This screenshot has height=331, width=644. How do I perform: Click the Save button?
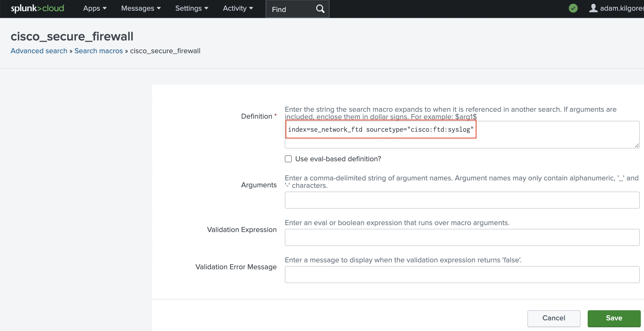click(614, 318)
